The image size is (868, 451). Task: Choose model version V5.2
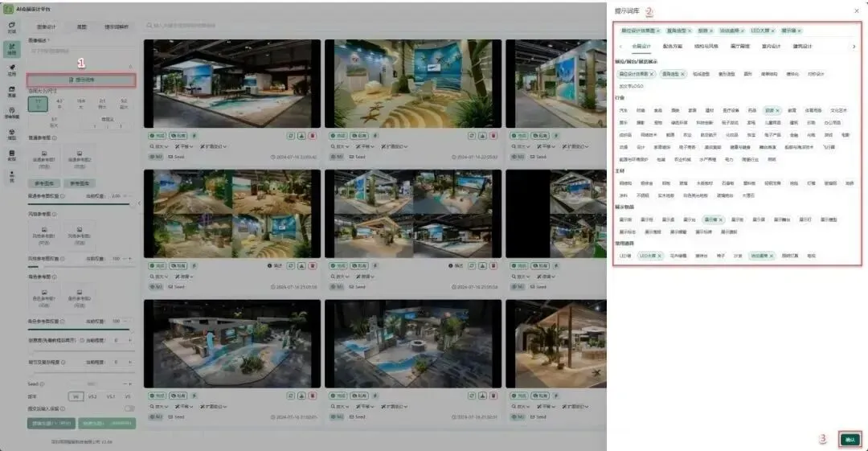click(92, 396)
